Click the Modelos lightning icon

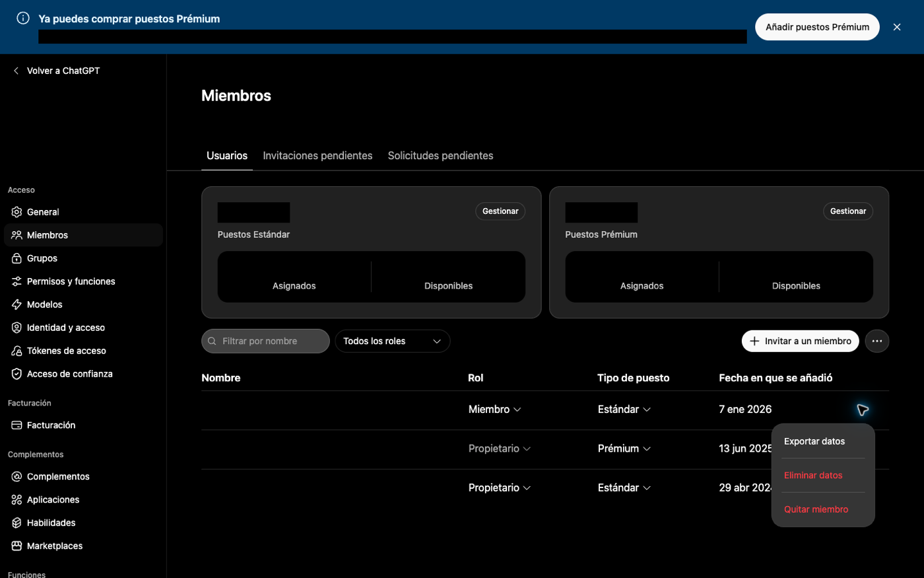[16, 305]
